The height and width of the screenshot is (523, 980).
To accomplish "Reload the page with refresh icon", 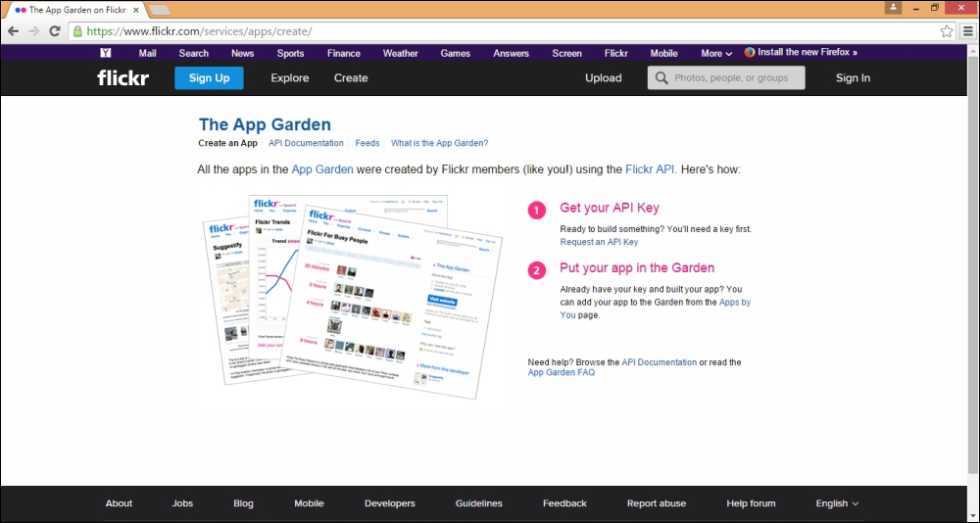I will (54, 31).
